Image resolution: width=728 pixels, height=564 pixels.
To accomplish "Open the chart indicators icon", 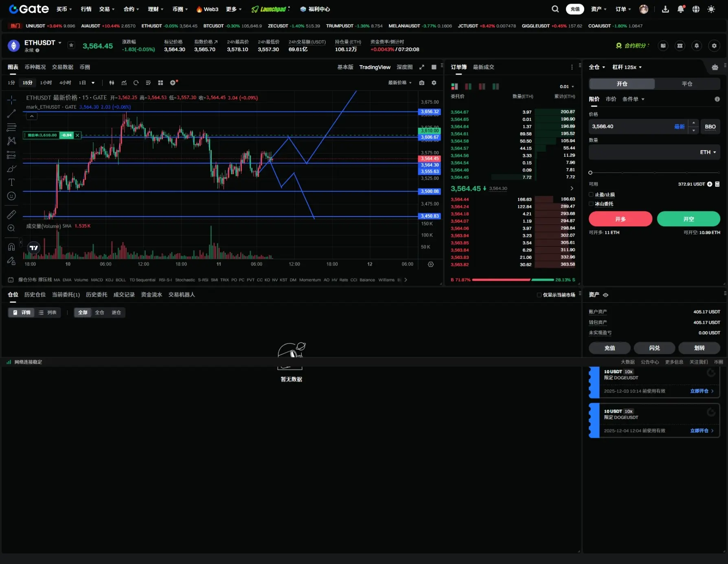I will (x=124, y=83).
